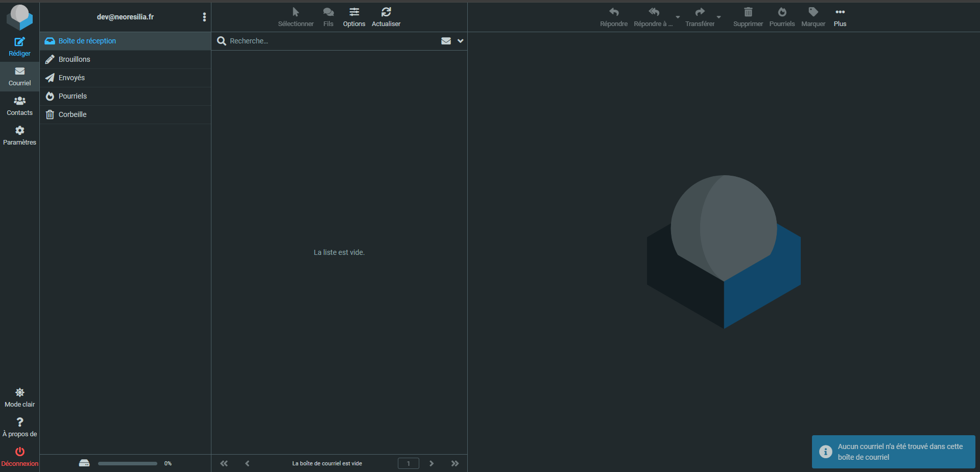The height and width of the screenshot is (472, 980).
Task: Open the À propos de help icon
Action: 19,422
